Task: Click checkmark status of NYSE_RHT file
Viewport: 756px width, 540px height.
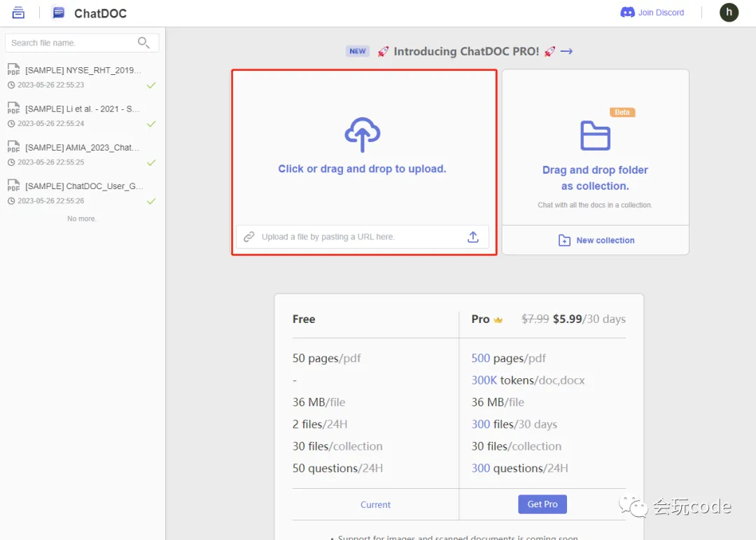Action: point(151,85)
